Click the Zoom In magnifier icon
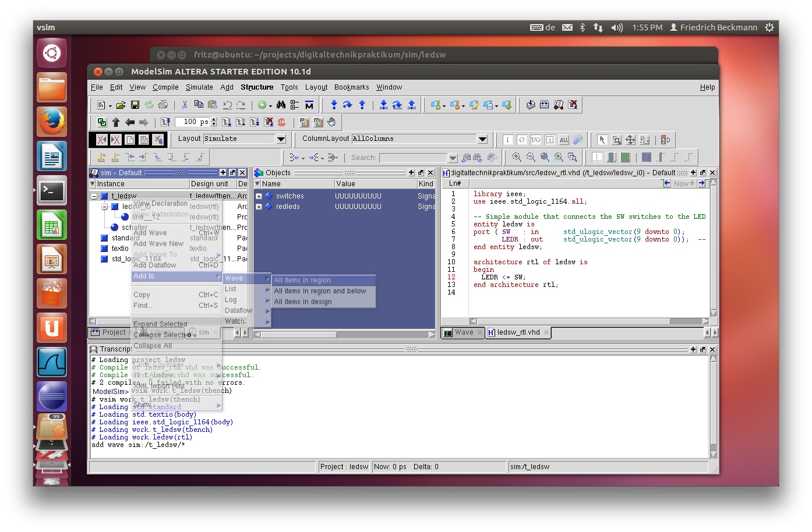Image resolution: width=812 pixels, height=532 pixels. [517, 157]
